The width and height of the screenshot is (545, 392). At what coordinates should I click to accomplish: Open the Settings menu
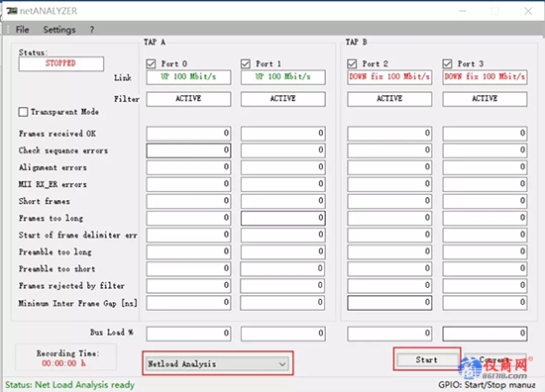[x=59, y=30]
